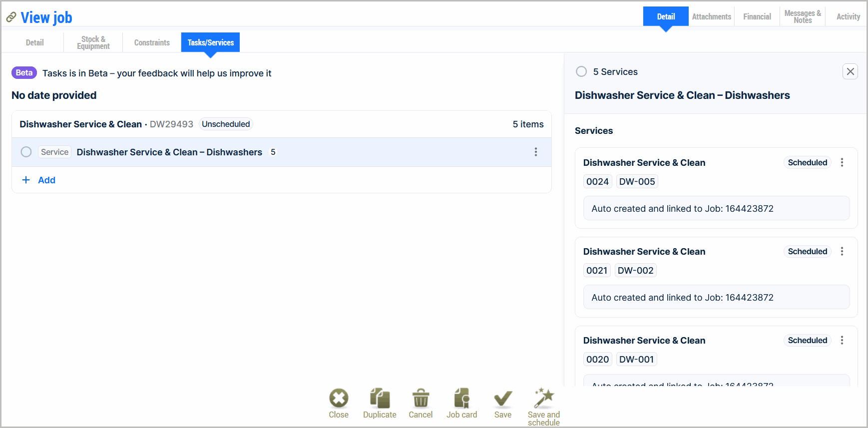Switch to the Attachments tab

pos(712,16)
